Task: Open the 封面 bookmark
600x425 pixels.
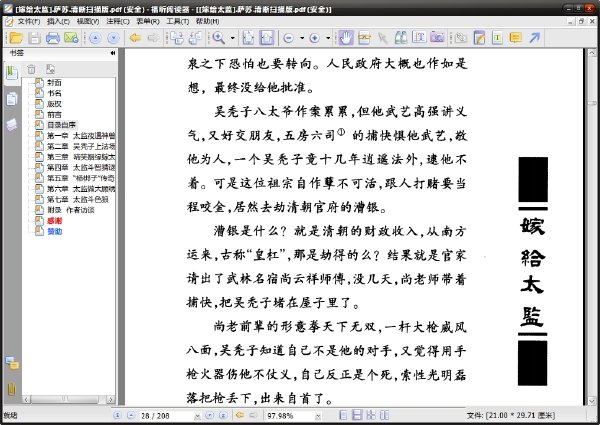Action: [54, 82]
